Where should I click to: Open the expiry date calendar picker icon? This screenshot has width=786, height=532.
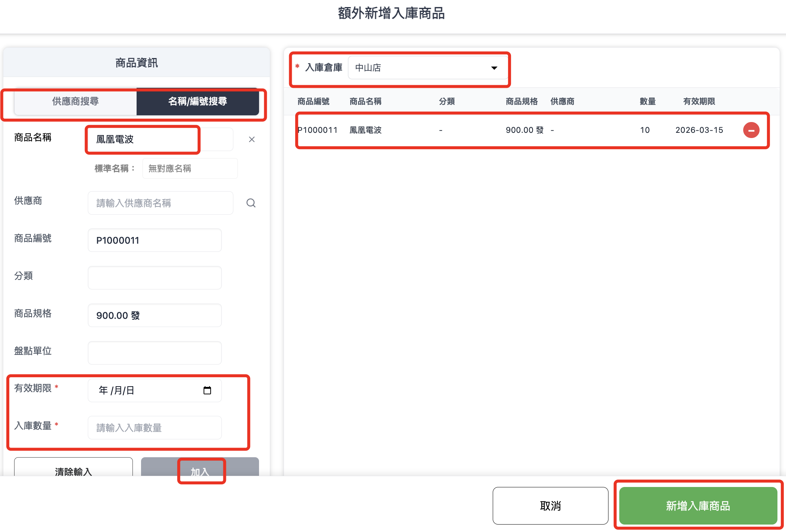(207, 390)
